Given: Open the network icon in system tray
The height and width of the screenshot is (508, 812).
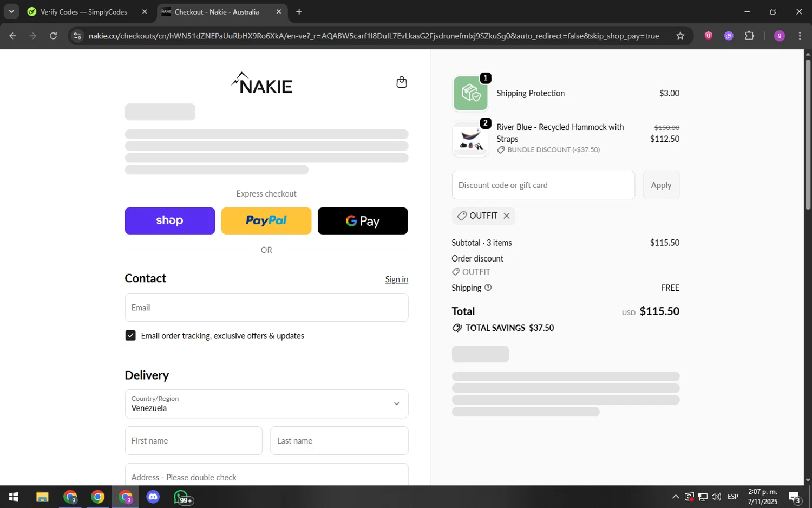Looking at the screenshot, I should click(x=703, y=497).
